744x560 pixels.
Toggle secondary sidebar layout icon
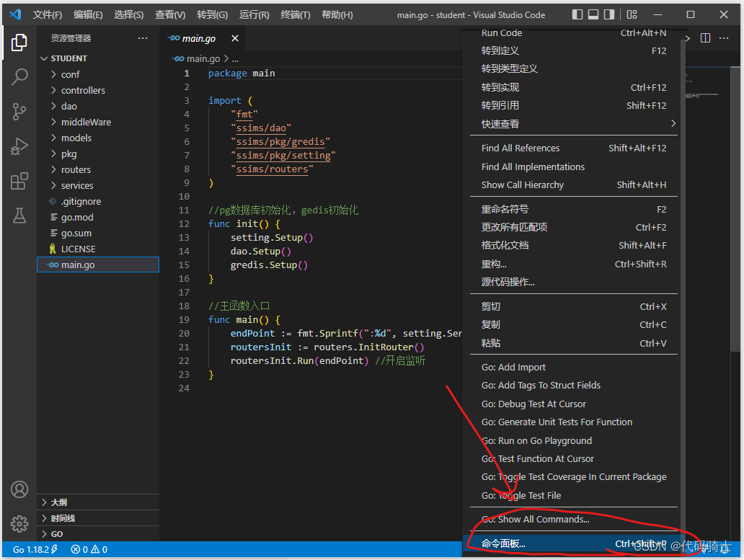(x=608, y=14)
